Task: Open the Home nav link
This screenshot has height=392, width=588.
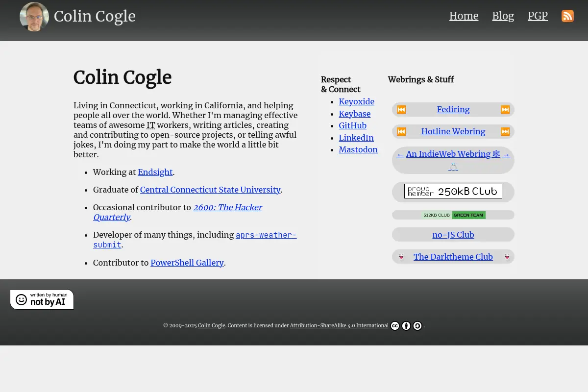Action: (x=464, y=16)
